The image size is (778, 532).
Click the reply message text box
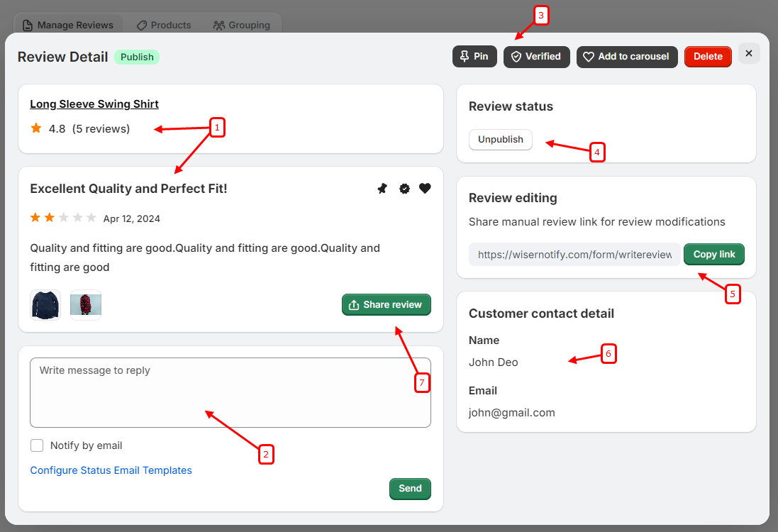[230, 392]
